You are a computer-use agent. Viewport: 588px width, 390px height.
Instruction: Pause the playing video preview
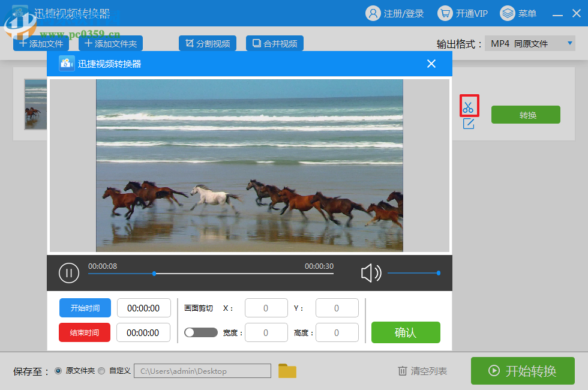69,273
